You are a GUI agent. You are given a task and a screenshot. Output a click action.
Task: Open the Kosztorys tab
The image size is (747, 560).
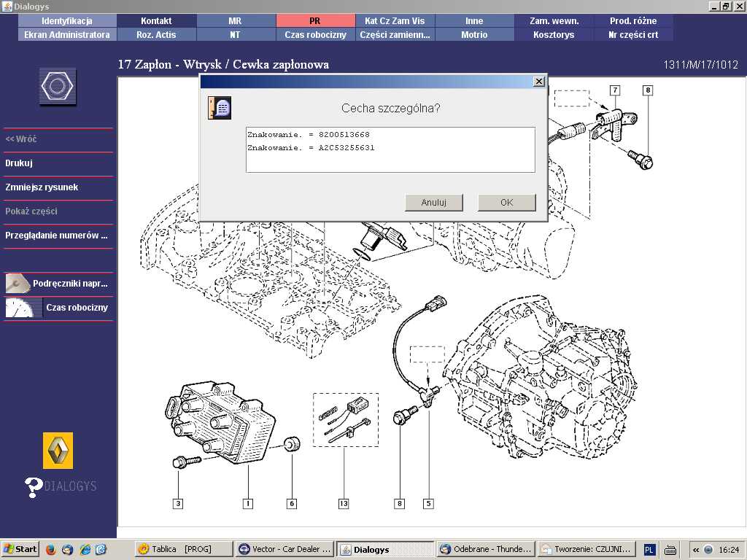click(554, 34)
